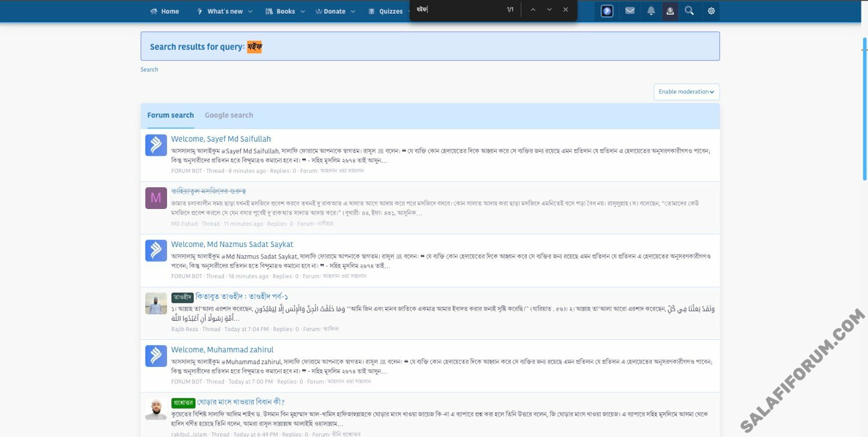This screenshot has height=437, width=868.
Task: Open the notifications bell icon
Action: (x=651, y=11)
